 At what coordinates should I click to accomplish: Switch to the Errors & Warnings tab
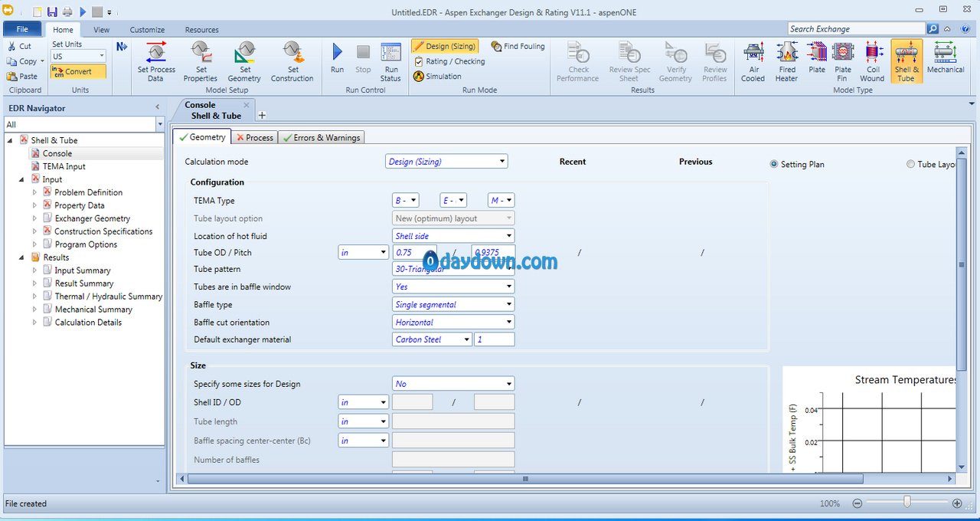tap(321, 138)
